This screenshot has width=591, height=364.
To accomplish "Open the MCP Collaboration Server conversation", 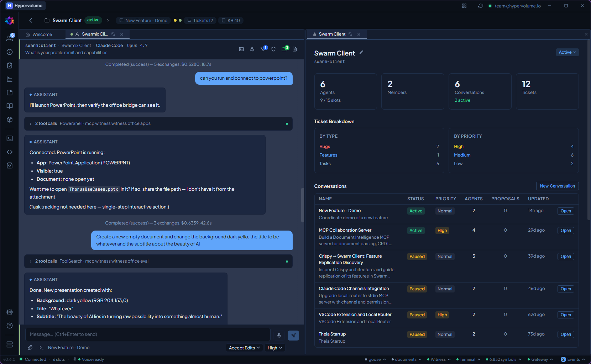I will pos(566,231).
